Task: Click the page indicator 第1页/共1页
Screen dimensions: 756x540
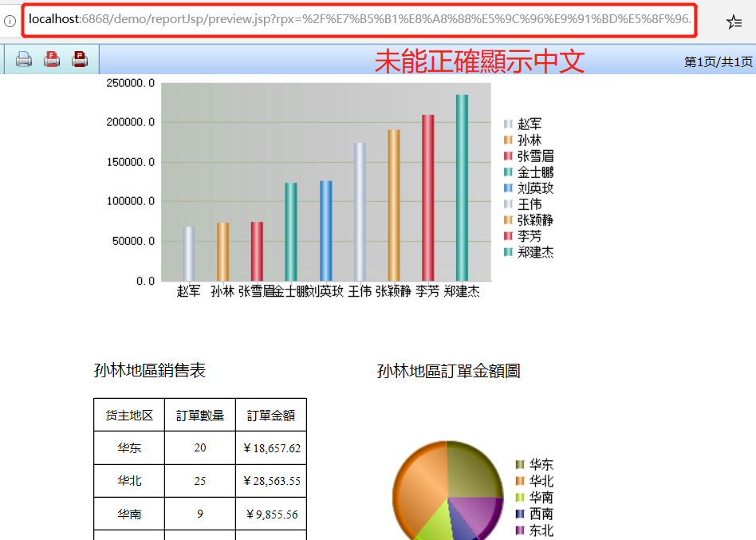Action: [718, 61]
